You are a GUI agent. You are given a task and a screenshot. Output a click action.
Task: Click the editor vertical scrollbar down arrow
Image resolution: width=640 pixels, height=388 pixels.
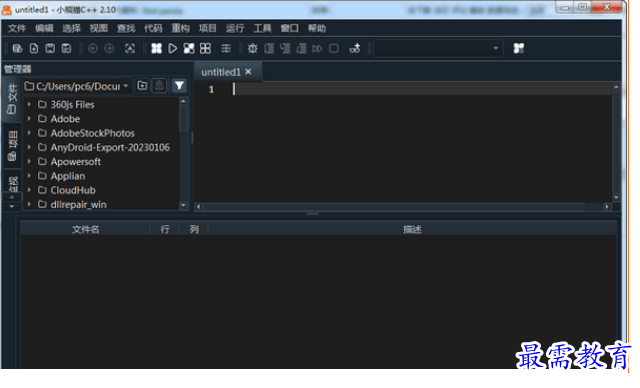pyautogui.click(x=616, y=197)
